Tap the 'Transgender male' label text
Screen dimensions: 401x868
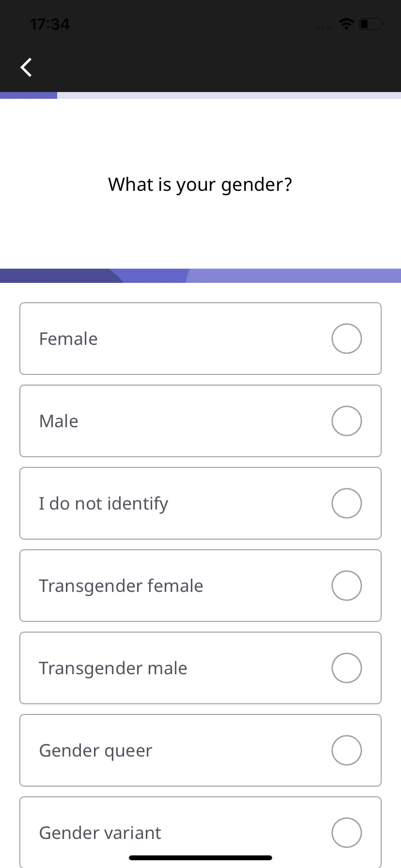point(113,668)
